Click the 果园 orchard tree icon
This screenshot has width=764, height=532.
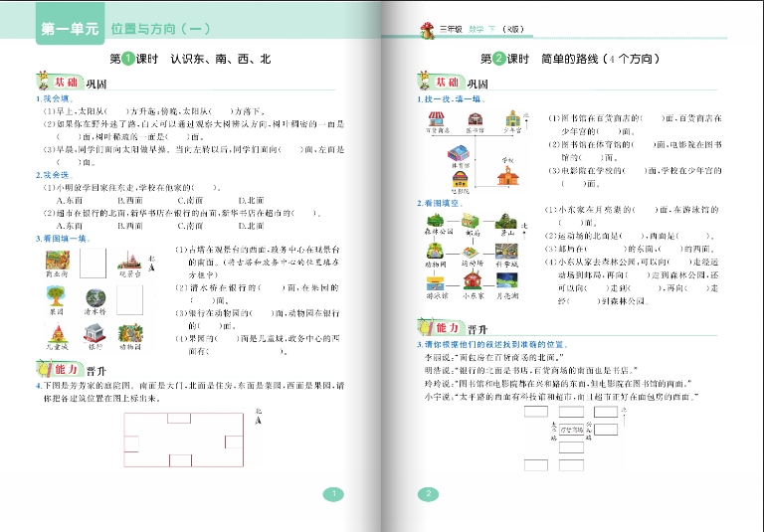[55, 295]
